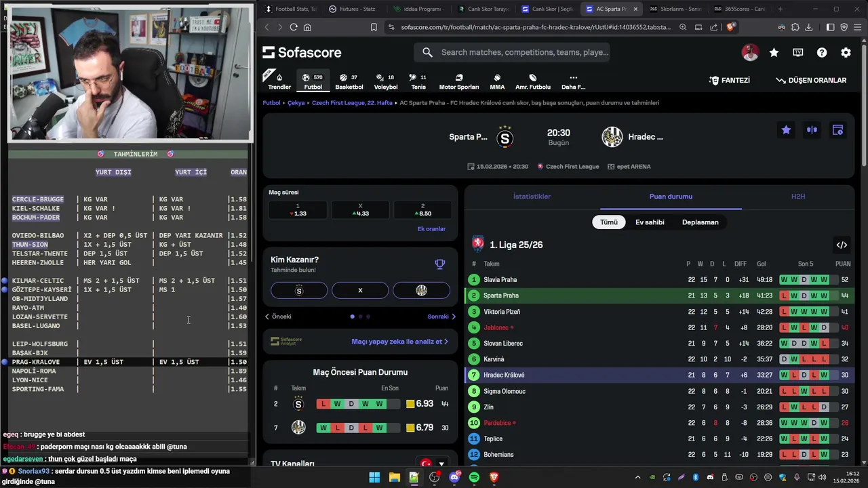Click the compare teams icon in match header

[812, 130]
